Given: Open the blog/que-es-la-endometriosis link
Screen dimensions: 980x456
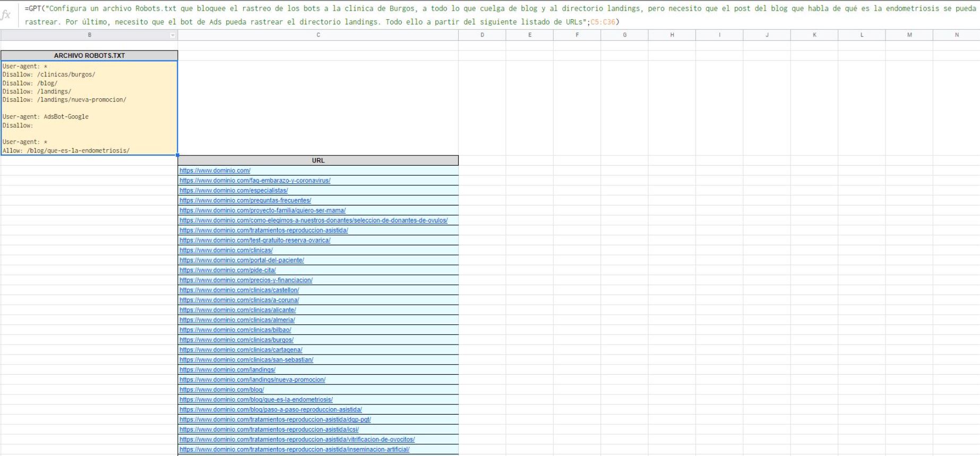Looking at the screenshot, I should tap(256, 400).
